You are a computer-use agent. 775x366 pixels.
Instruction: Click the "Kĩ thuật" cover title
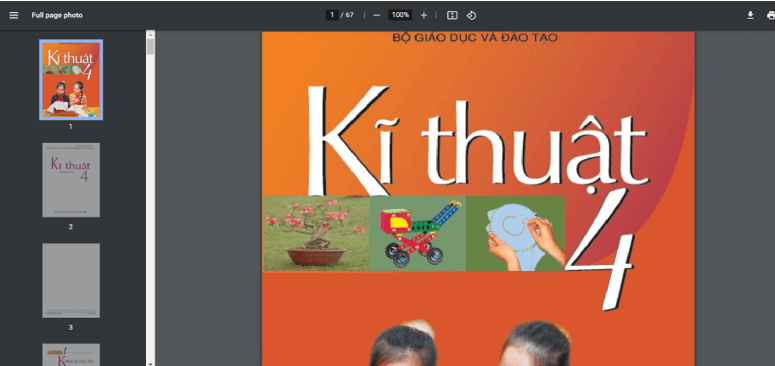point(477,142)
